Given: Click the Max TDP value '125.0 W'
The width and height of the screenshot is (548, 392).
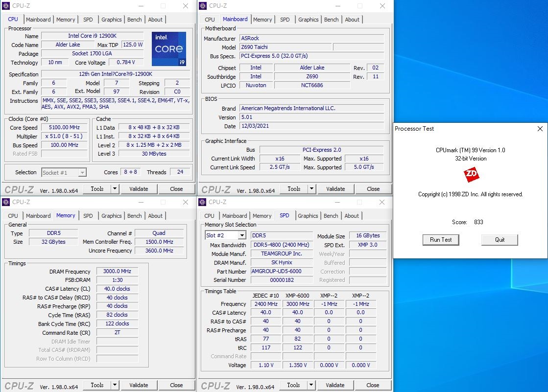Looking at the screenshot, I should [133, 45].
